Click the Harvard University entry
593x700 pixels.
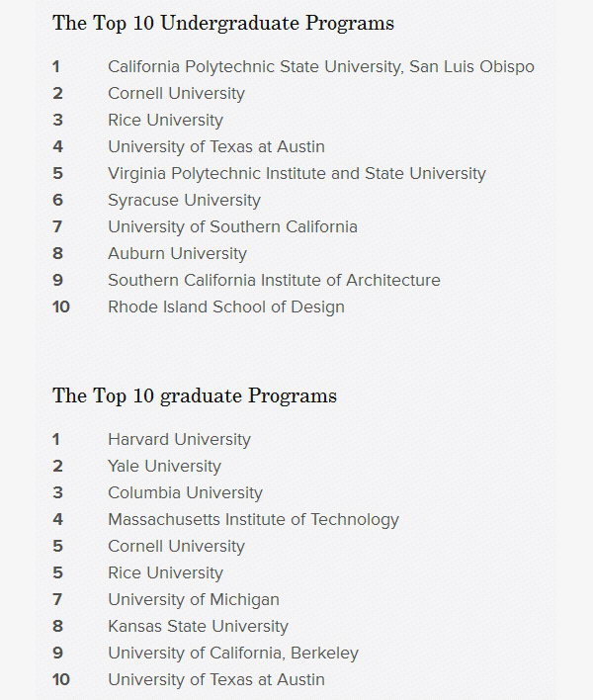pyautogui.click(x=179, y=440)
